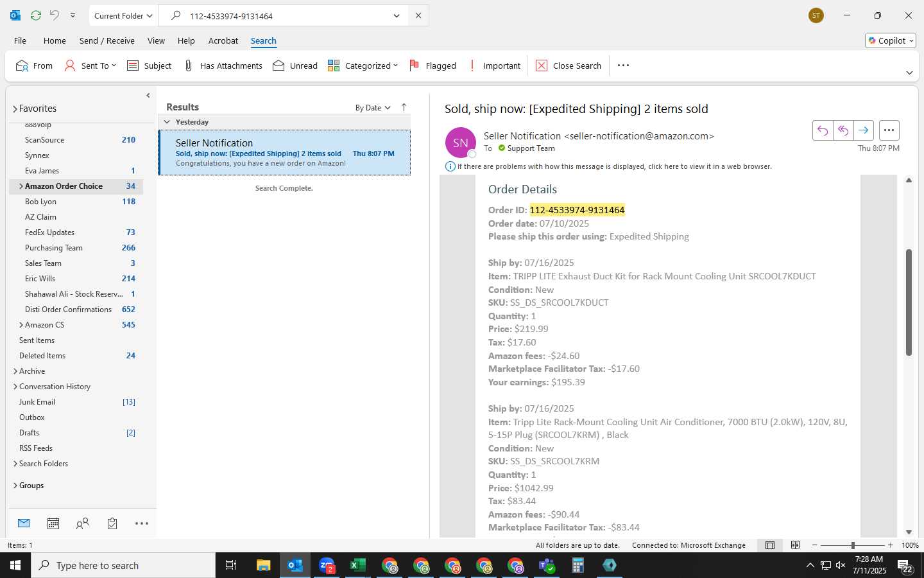Viewport: 924px width, 578px height.
Task: Switch to Normal view icon in status bar
Action: point(770,545)
